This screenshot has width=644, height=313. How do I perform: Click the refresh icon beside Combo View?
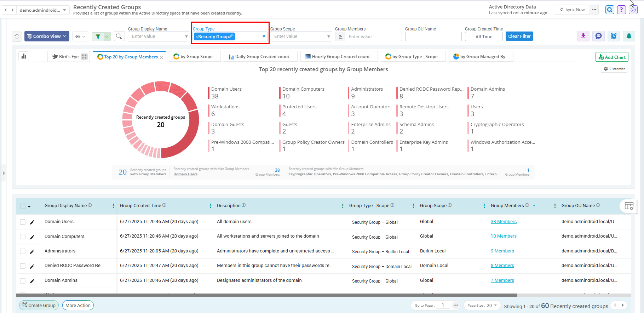[17, 36]
